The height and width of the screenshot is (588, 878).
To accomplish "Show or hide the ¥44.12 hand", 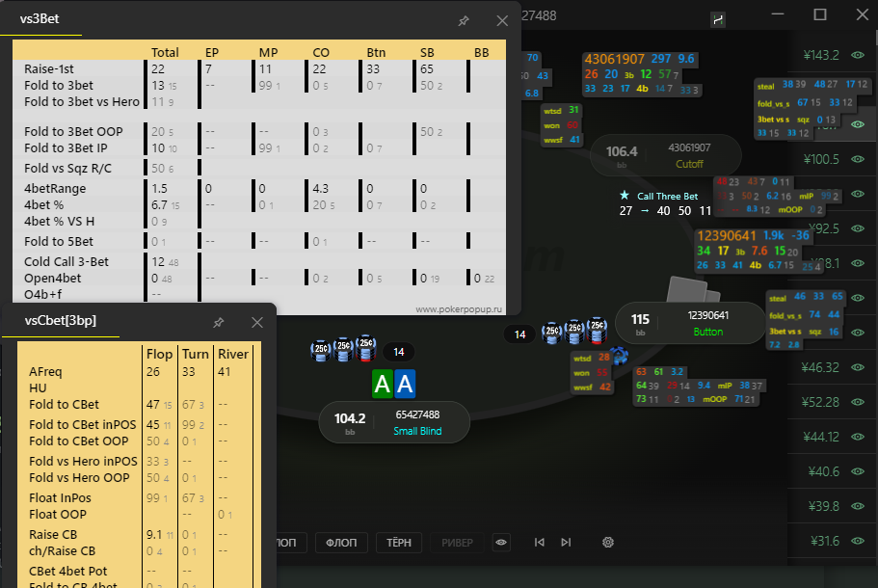I will click(x=858, y=437).
